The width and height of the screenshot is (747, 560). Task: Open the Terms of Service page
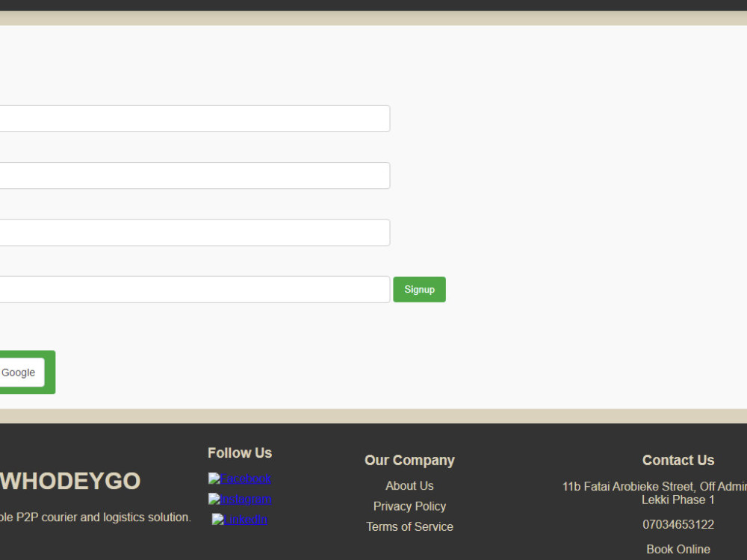pos(409,526)
